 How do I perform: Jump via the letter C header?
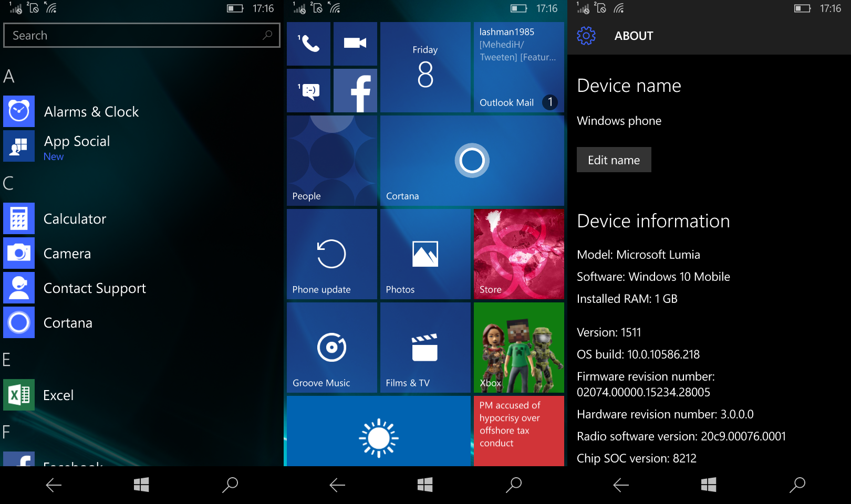(8, 183)
